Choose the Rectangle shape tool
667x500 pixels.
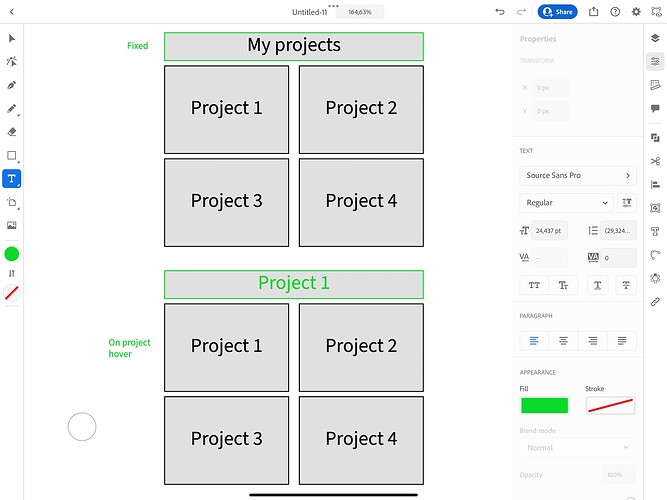(12, 156)
